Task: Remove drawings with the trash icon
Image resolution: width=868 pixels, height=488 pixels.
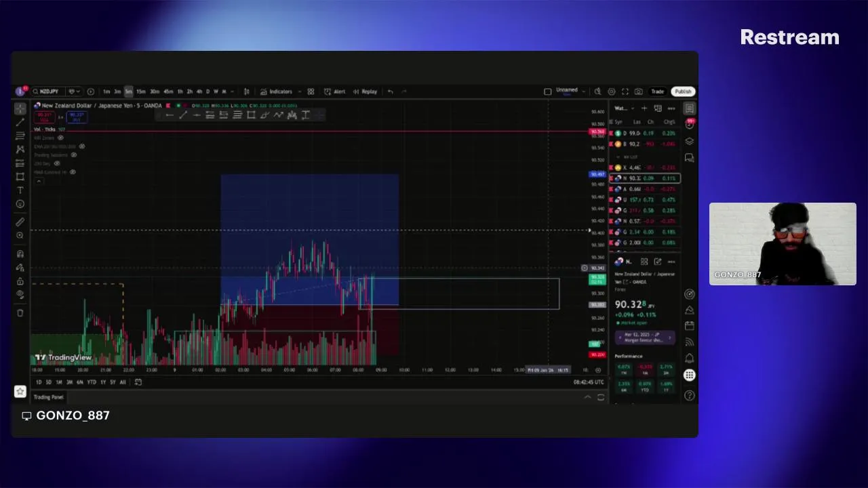Action: (20, 312)
